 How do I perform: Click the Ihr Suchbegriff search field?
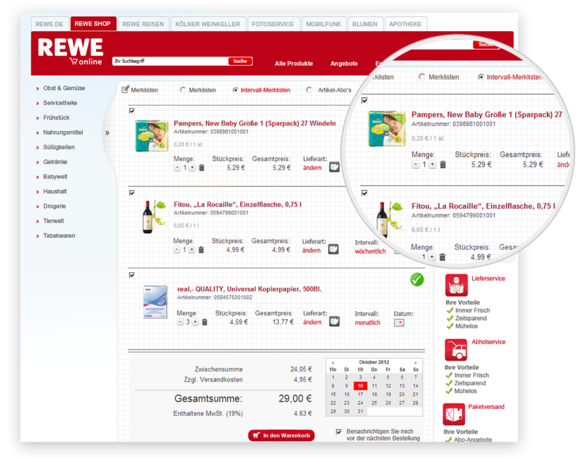click(170, 61)
